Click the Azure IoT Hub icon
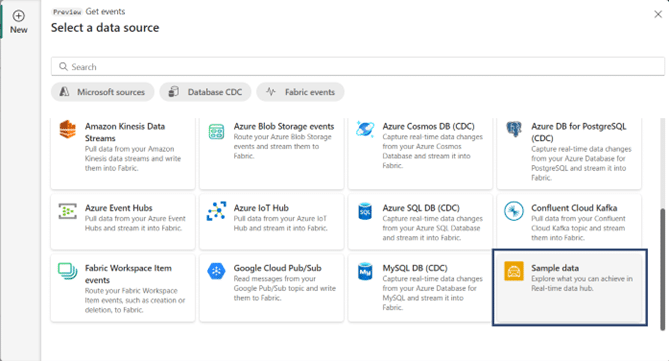The width and height of the screenshot is (669, 361). (x=216, y=211)
